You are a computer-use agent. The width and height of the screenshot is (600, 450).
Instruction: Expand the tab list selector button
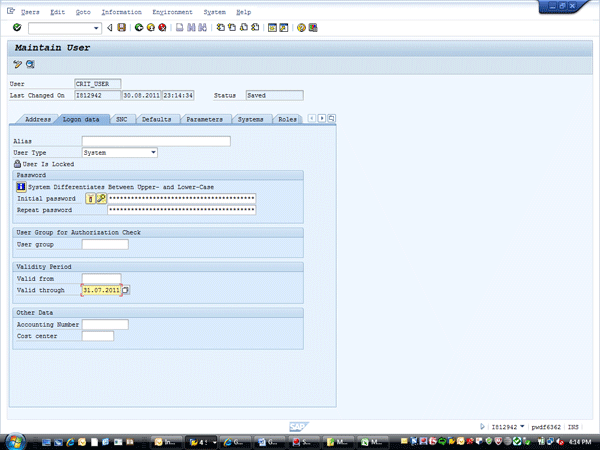click(331, 119)
